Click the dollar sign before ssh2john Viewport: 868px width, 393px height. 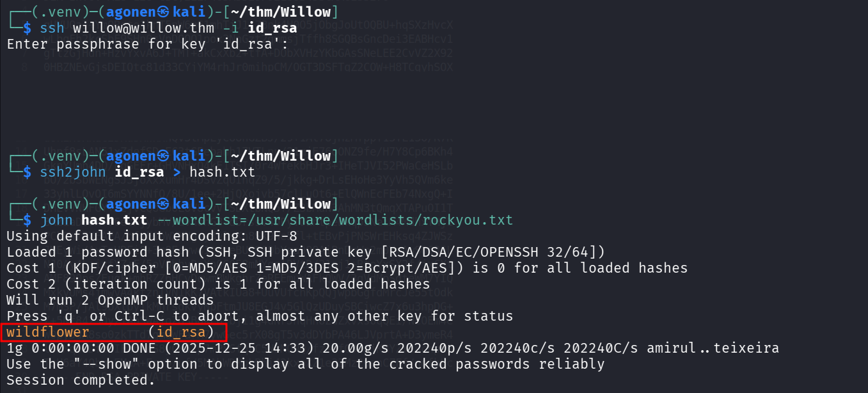[x=27, y=172]
